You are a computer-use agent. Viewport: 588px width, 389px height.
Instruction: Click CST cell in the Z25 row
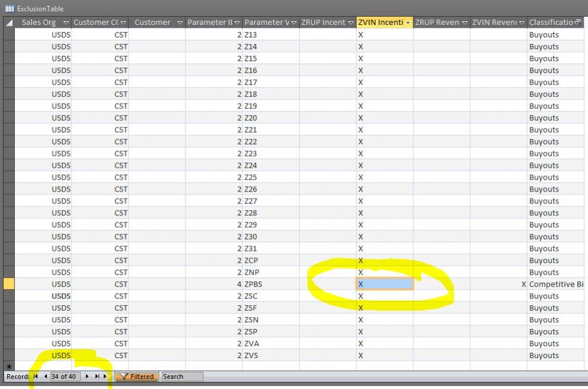pyautogui.click(x=100, y=177)
